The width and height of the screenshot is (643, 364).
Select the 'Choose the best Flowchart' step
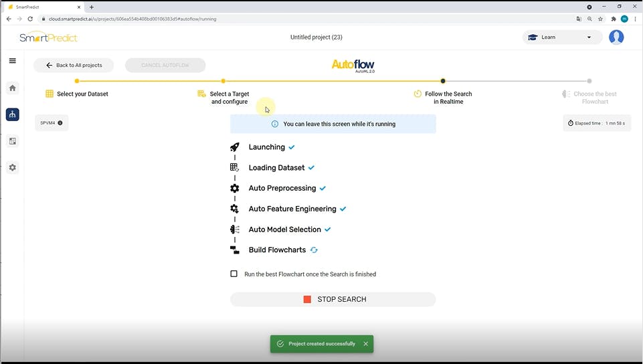click(x=589, y=98)
